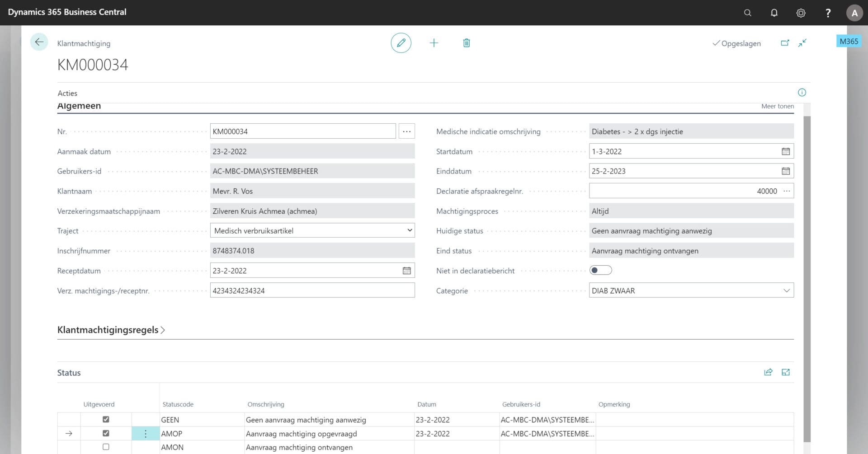Sort by Statuscode column header
The image size is (868, 454).
[178, 404]
